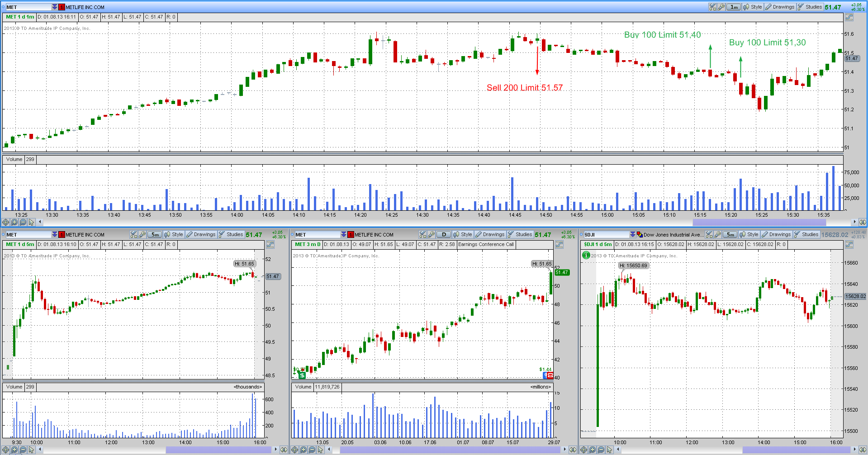Zoom out using minus icon under the top chart
This screenshot has width=868, height=455.
23,222
